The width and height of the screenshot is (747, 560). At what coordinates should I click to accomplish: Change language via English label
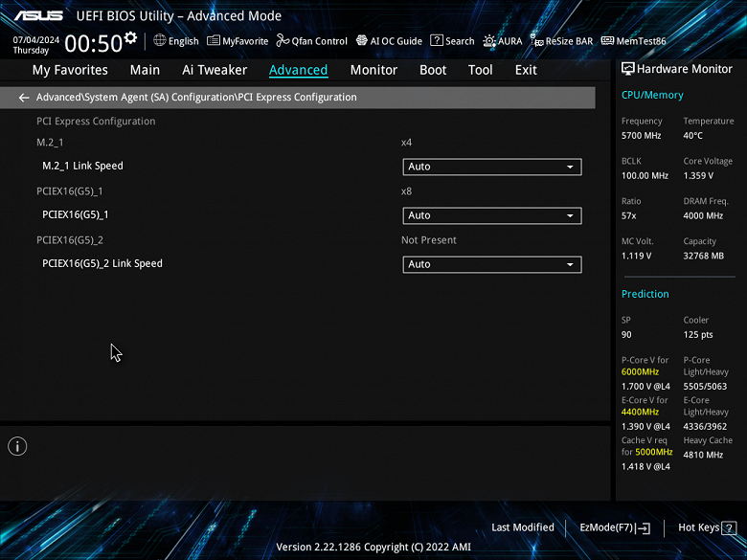click(x=184, y=41)
